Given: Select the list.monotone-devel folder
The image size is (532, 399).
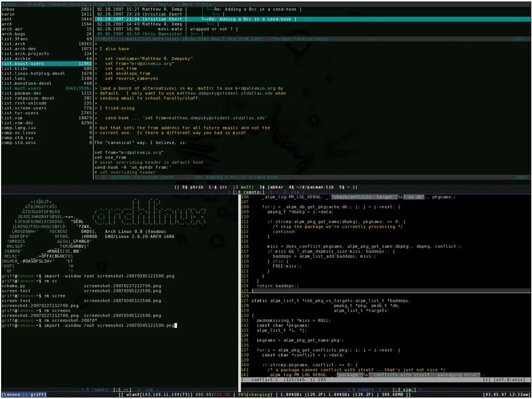Looking at the screenshot, I should [x=47, y=83].
